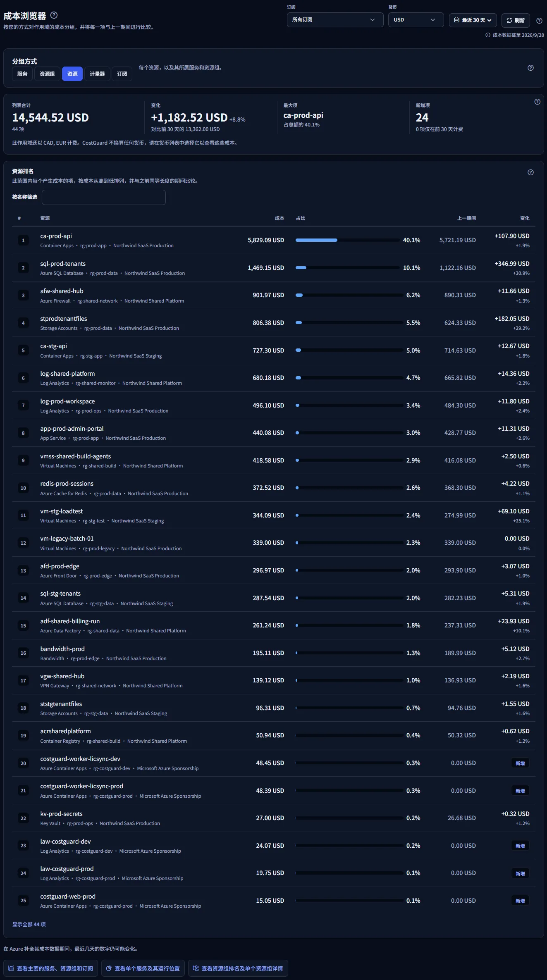Group by 资源组 tab
This screenshot has width=547, height=980.
pyautogui.click(x=47, y=74)
